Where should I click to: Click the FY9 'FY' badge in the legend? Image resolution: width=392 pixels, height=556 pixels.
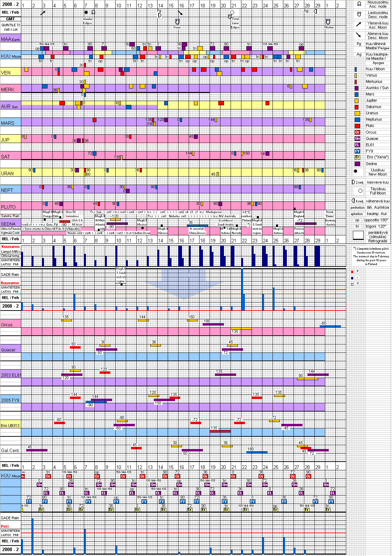click(357, 151)
